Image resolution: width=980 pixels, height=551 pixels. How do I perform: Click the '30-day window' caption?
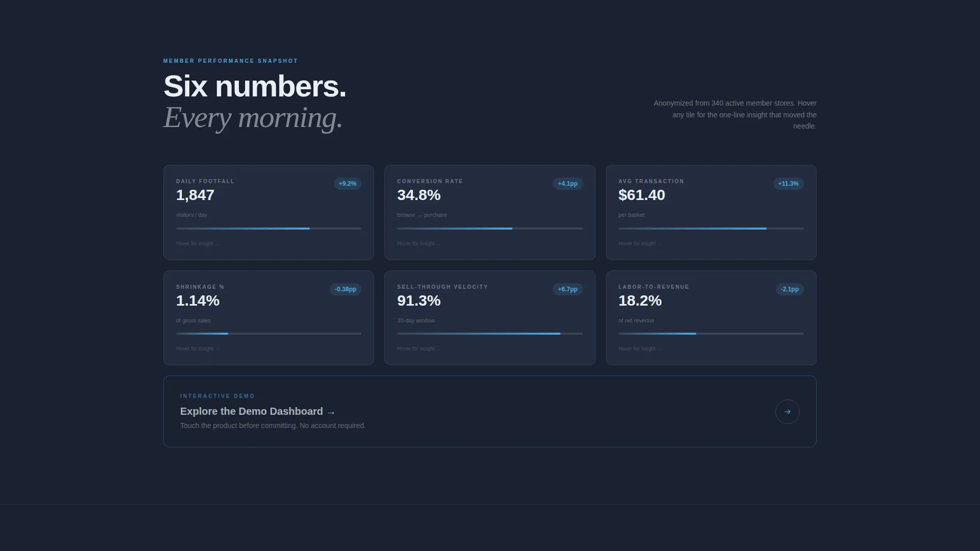416,320
